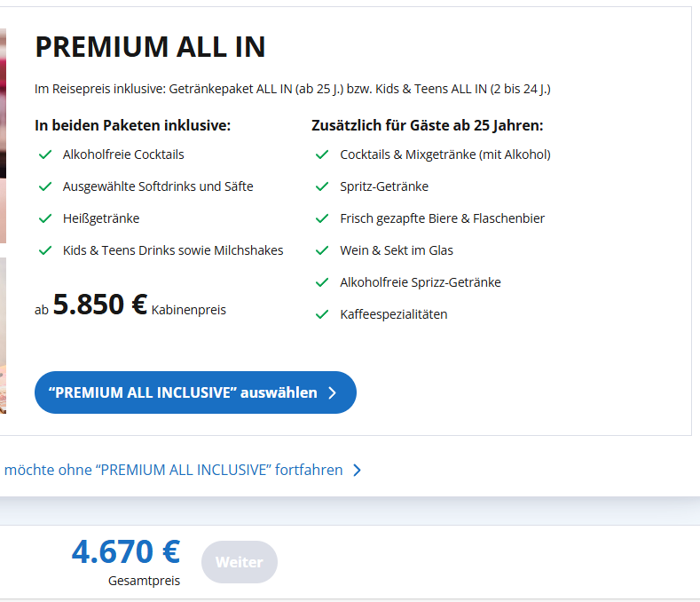Viewport: 700px width, 602px height.
Task: Select the "PREMIUM ALL INCLUSIVE" auswählen button
Action: [x=186, y=392]
